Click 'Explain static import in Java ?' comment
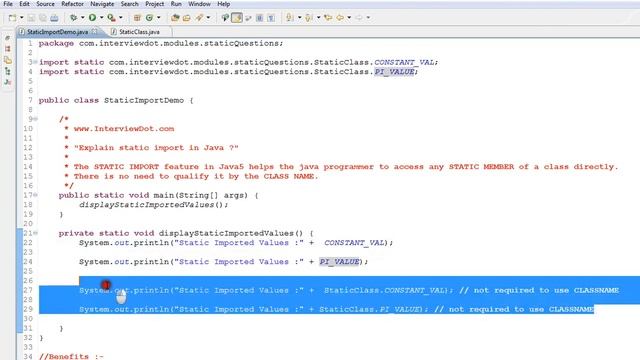Image resolution: width=640 pixels, height=360 pixels. pos(156,148)
